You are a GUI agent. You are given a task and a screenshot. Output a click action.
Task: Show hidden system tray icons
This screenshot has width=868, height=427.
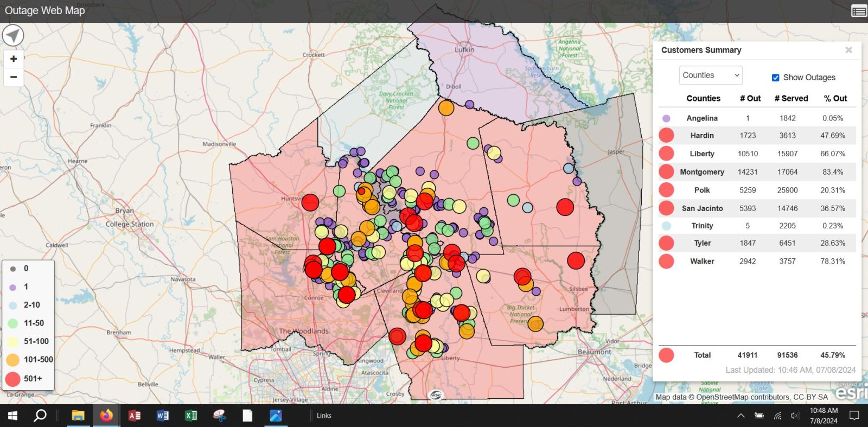tap(741, 416)
